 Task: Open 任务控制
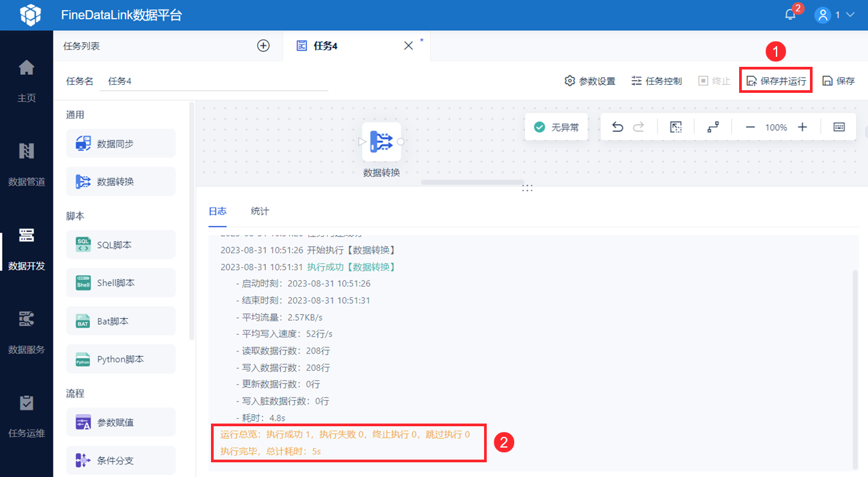coord(656,81)
